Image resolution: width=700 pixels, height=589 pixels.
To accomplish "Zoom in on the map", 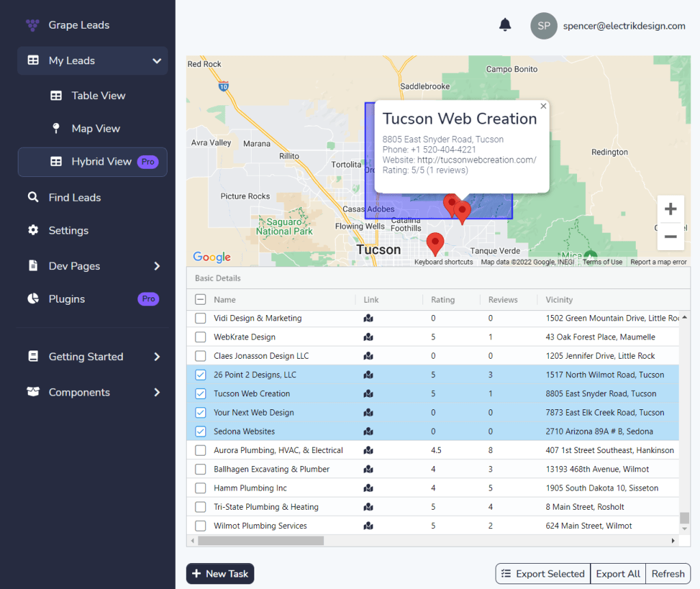I will click(x=671, y=209).
